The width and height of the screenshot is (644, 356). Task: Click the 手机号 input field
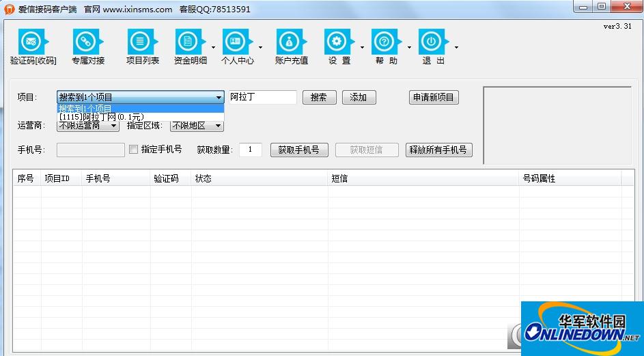(x=91, y=150)
